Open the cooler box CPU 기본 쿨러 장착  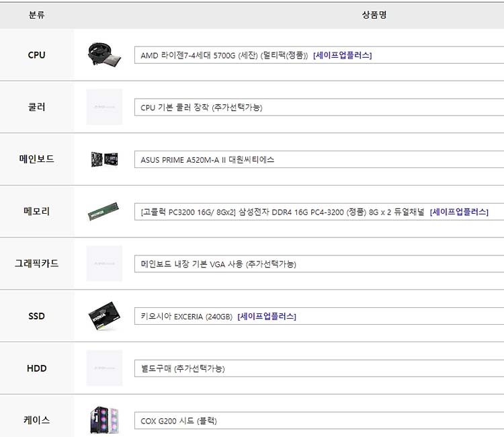pos(319,107)
